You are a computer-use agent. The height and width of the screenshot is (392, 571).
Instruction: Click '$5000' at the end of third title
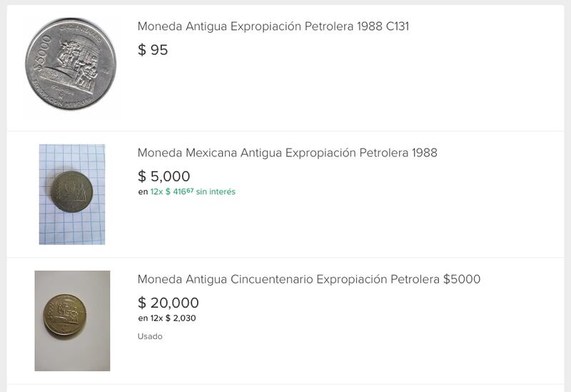point(461,279)
